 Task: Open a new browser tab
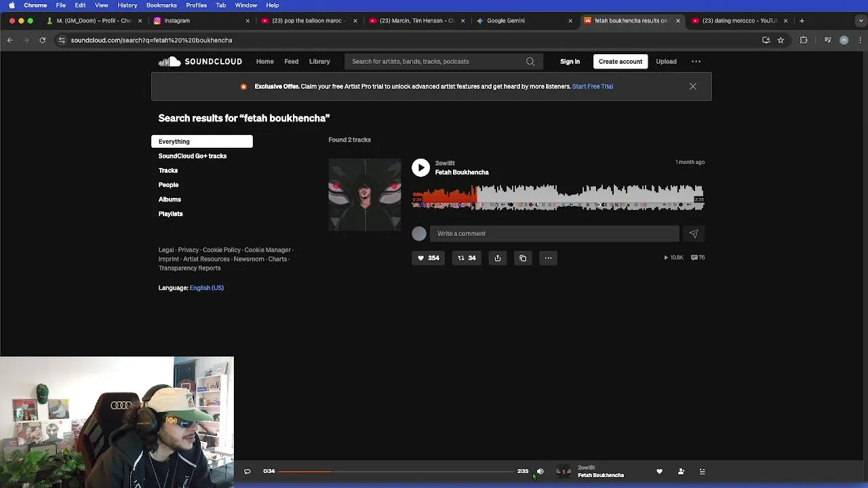tap(802, 21)
